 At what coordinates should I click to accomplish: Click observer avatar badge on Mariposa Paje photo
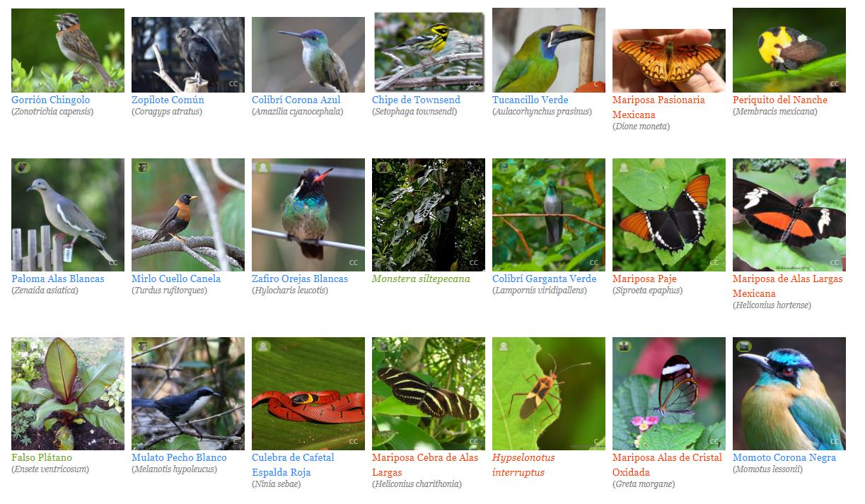click(623, 168)
